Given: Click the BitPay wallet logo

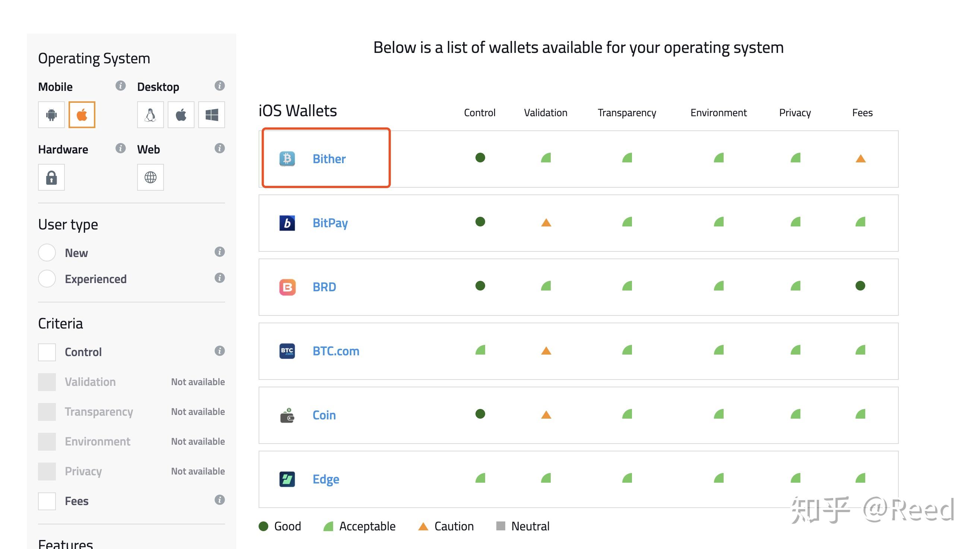Looking at the screenshot, I should [x=287, y=223].
